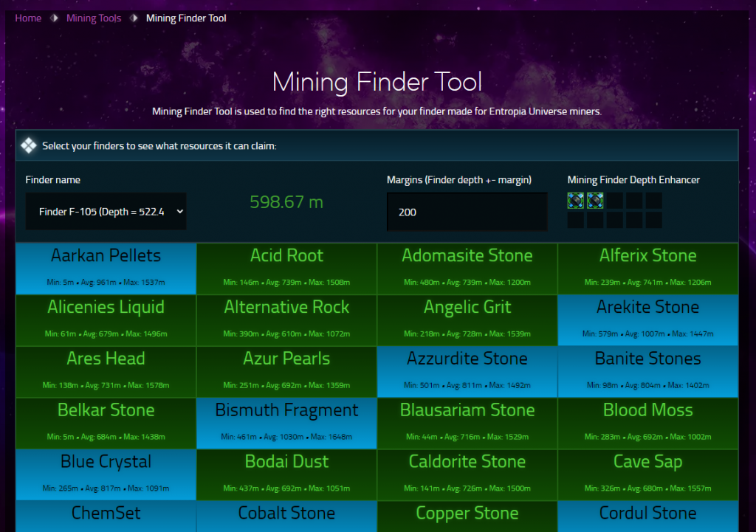Choose the Ares Head tile
Viewport: 756px width, 532px height.
click(x=106, y=372)
